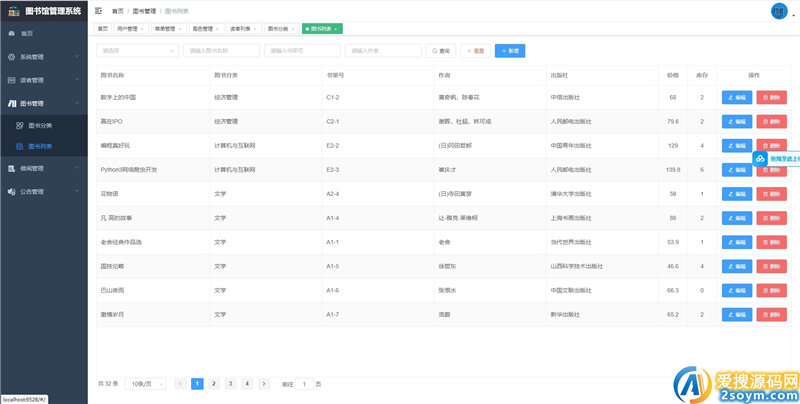Open the 请选择 category dropdown
The image size is (800, 404).
pos(138,50)
